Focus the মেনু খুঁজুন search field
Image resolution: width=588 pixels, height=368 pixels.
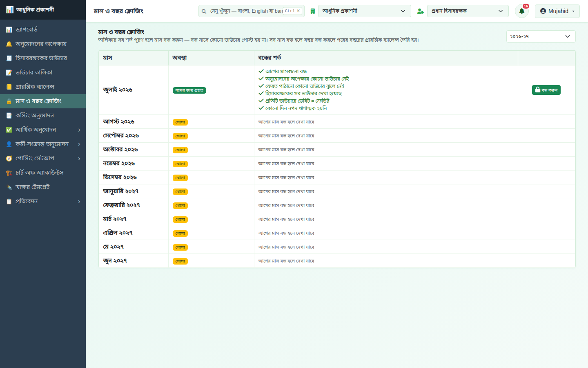pyautogui.click(x=252, y=11)
